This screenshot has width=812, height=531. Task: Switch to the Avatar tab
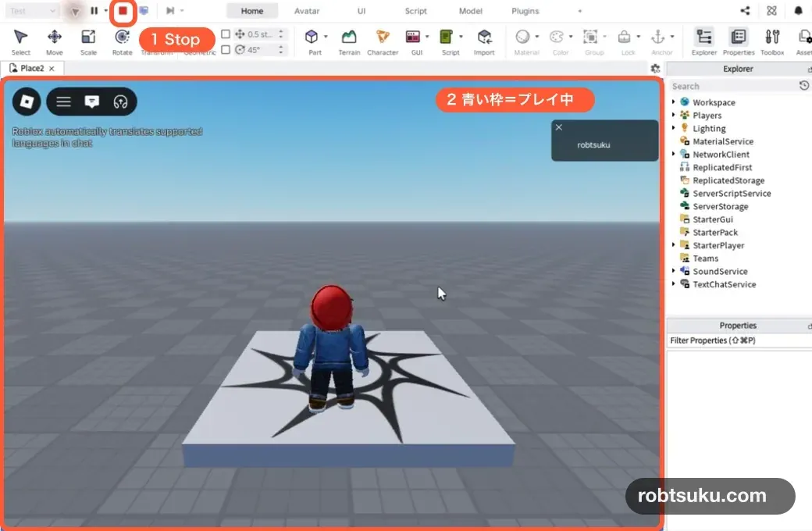(x=307, y=11)
